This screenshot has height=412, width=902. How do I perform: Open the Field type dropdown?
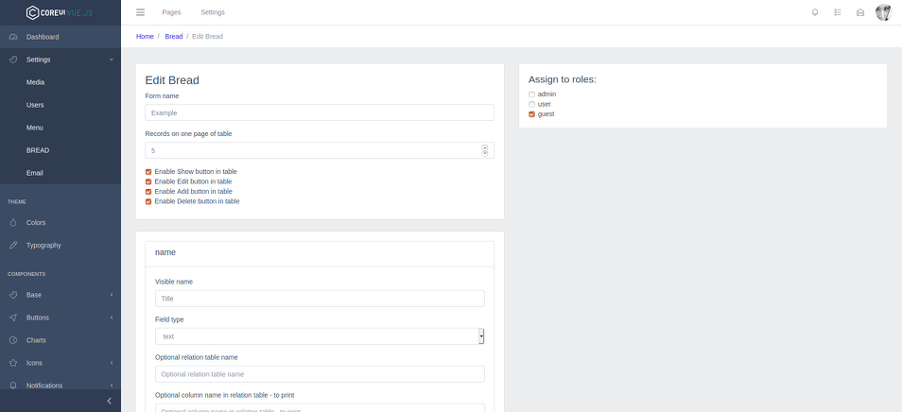(319, 336)
